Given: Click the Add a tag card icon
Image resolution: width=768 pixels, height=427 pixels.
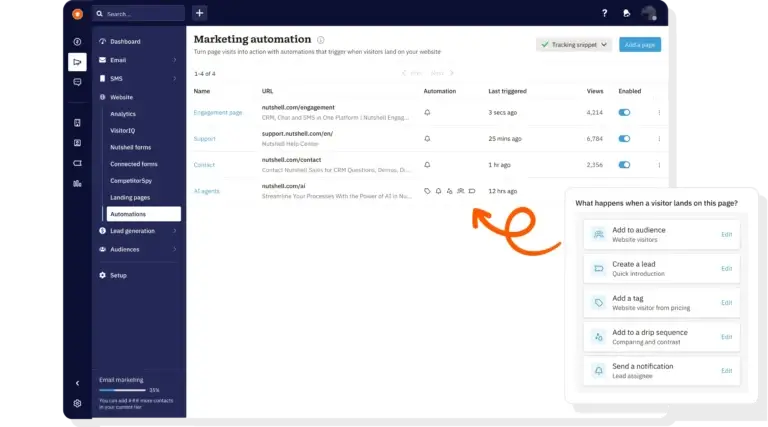Looking at the screenshot, I should coord(599,303).
